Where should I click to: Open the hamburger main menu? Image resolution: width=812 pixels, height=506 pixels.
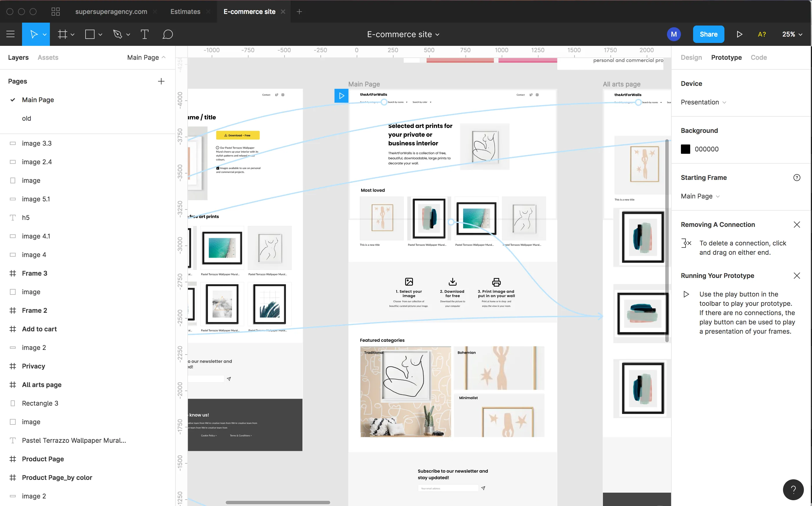(10, 34)
